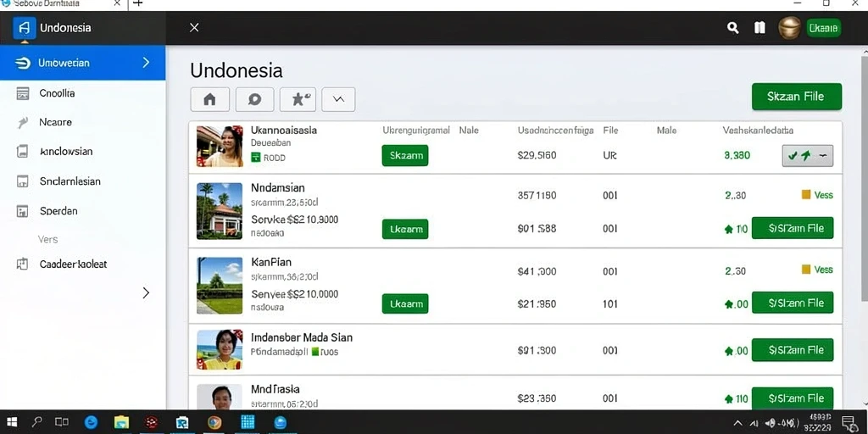Open the bookmarks book icon

[x=760, y=28]
